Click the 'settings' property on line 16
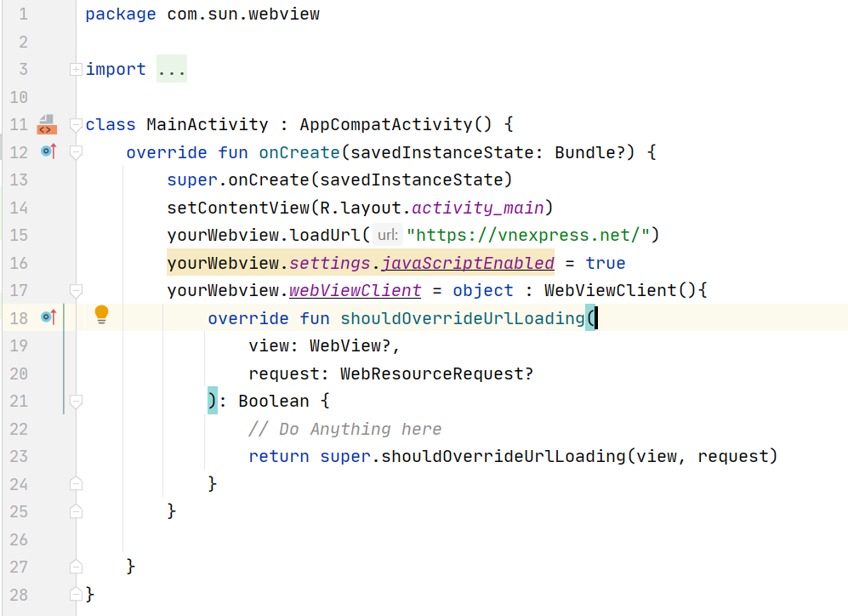 330,263
